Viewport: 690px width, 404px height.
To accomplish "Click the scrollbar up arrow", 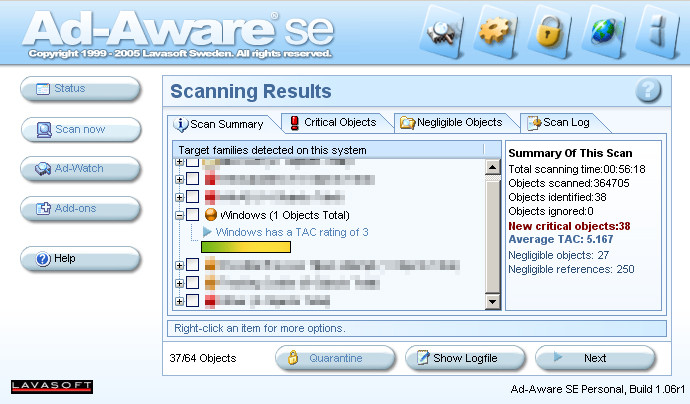I will 492,167.
